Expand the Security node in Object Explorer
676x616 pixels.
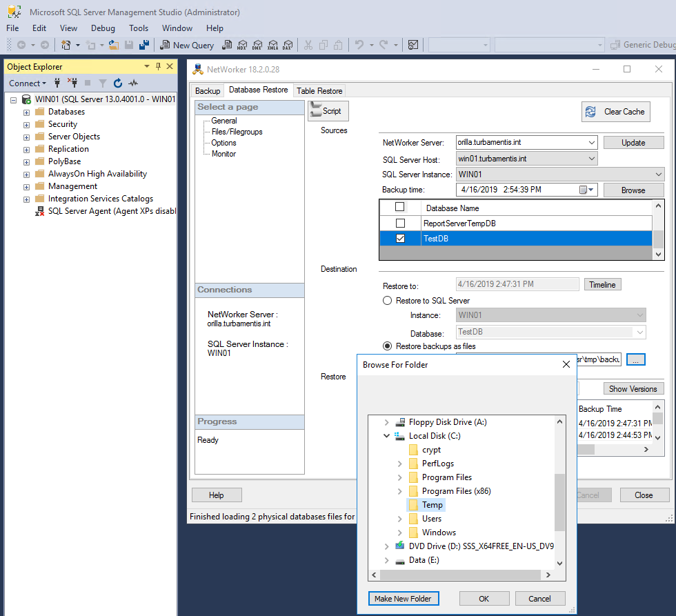pos(26,125)
